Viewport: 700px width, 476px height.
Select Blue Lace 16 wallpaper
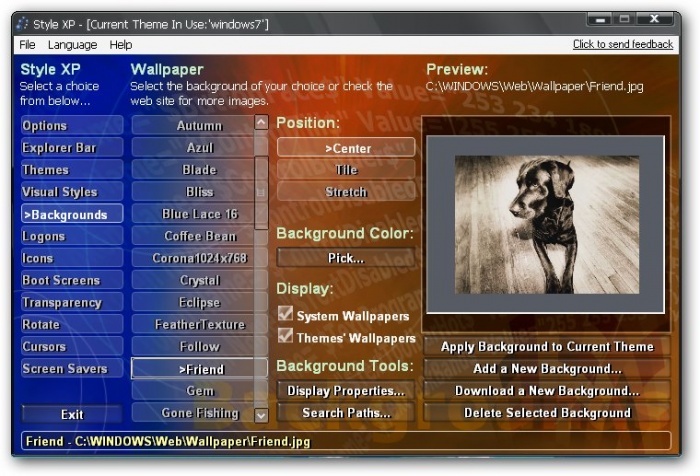193,214
